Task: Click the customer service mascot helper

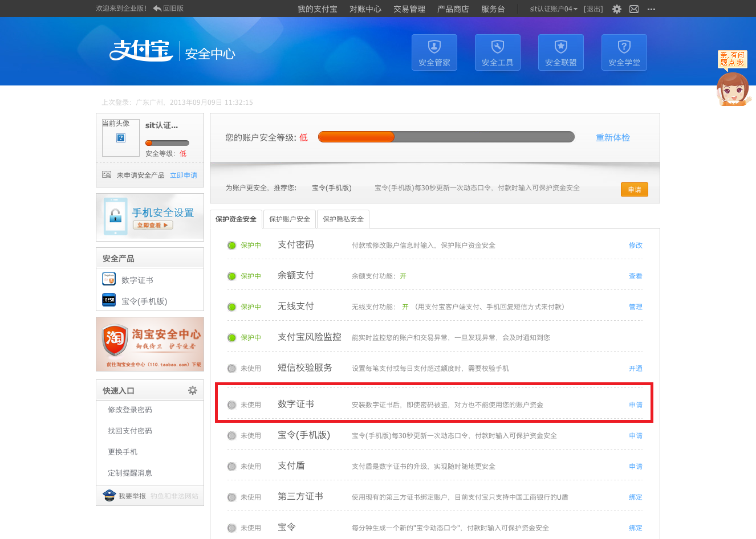Action: 733,89
